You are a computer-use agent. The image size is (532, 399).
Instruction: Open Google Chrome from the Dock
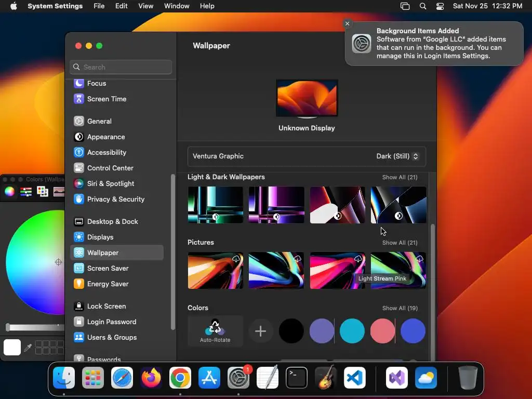180,378
